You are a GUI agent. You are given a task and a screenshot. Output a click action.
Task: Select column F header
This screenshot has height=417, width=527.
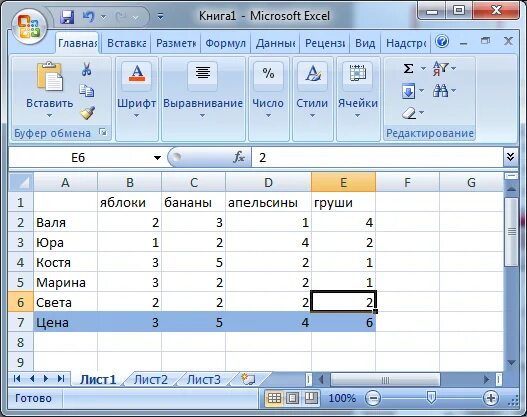[x=407, y=182]
